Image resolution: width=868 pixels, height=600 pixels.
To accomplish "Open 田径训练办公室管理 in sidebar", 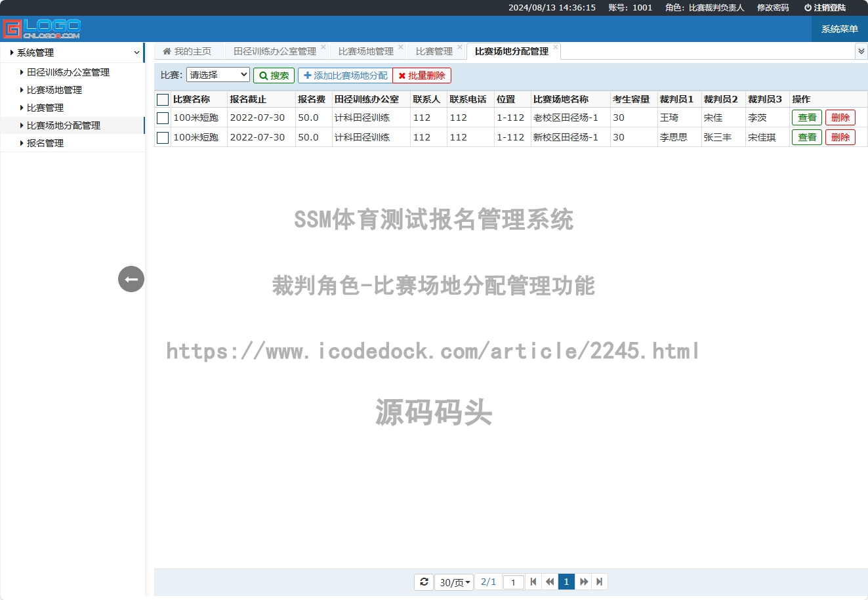I will 68,72.
